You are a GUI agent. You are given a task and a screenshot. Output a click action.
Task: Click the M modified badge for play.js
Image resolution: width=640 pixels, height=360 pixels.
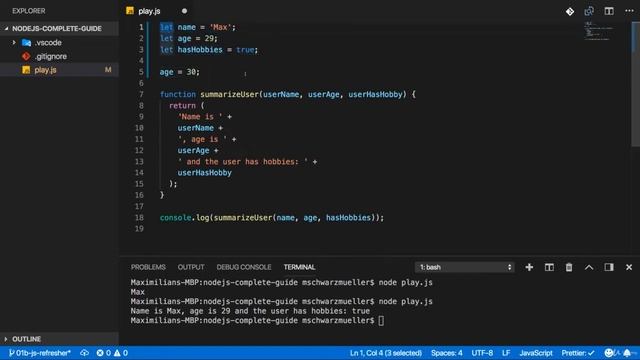coord(108,70)
